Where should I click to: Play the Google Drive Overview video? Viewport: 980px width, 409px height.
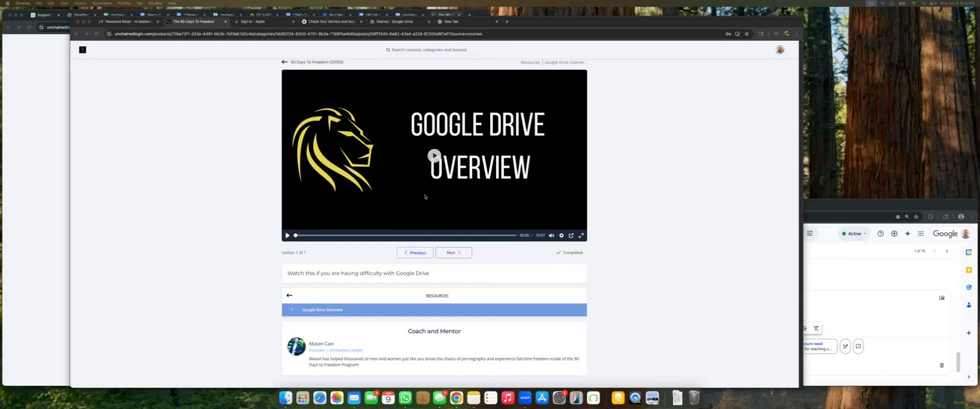pos(434,156)
